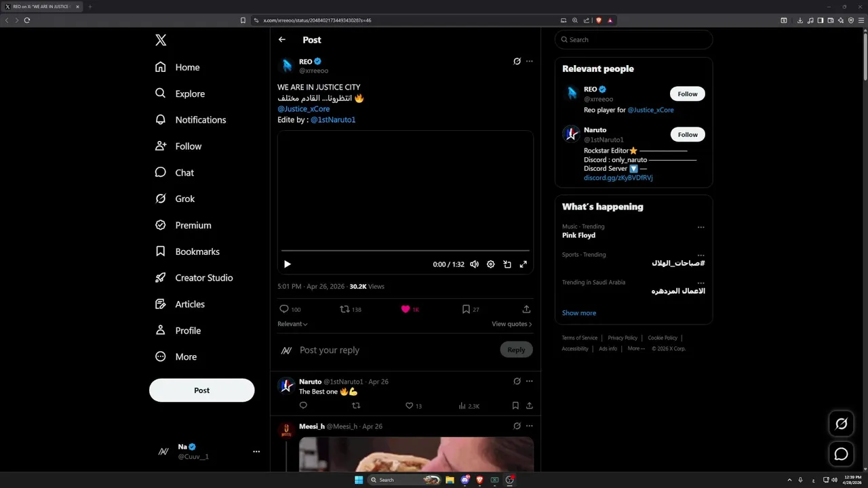Repost the post with 138 reposts
The height and width of the screenshot is (488, 868).
(x=351, y=309)
